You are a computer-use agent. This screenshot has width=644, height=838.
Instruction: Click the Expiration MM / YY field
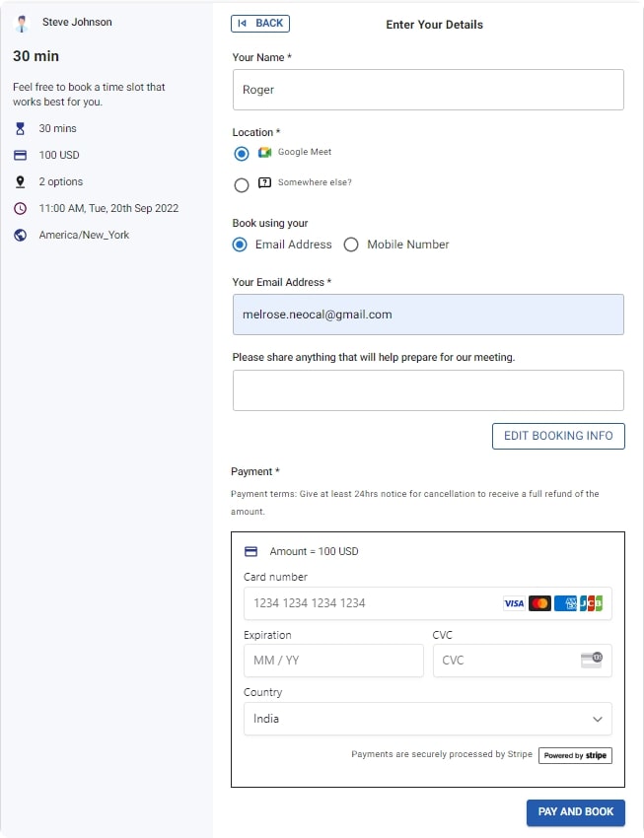point(333,661)
